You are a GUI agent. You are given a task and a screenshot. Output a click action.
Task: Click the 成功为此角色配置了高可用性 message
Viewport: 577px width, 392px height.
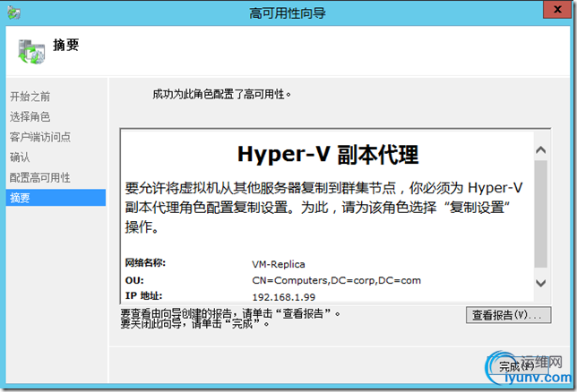pos(222,95)
